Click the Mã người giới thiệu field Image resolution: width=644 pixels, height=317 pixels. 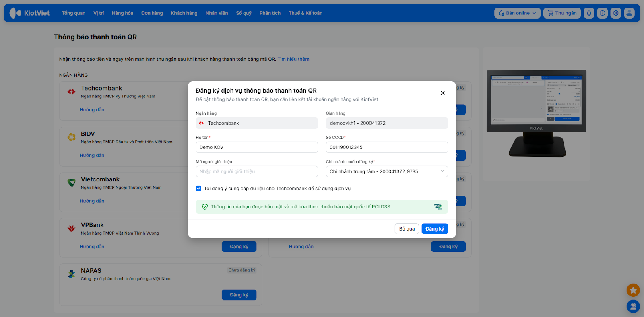pos(257,171)
